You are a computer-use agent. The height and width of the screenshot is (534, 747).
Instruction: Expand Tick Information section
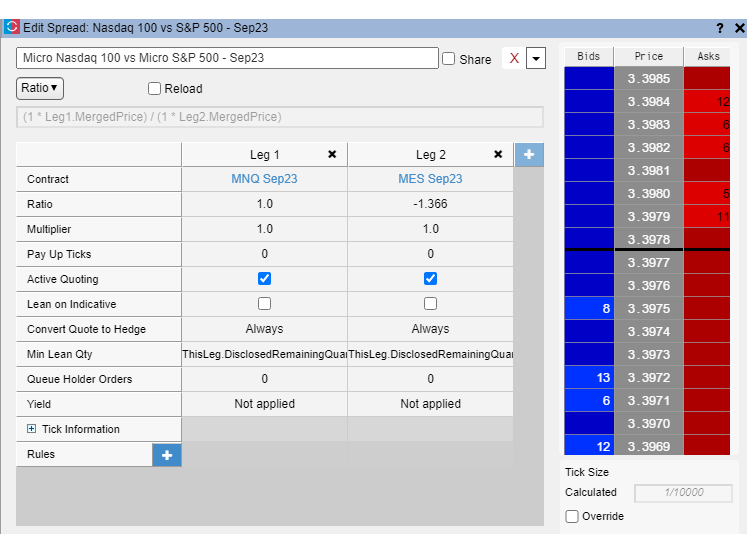[31, 429]
